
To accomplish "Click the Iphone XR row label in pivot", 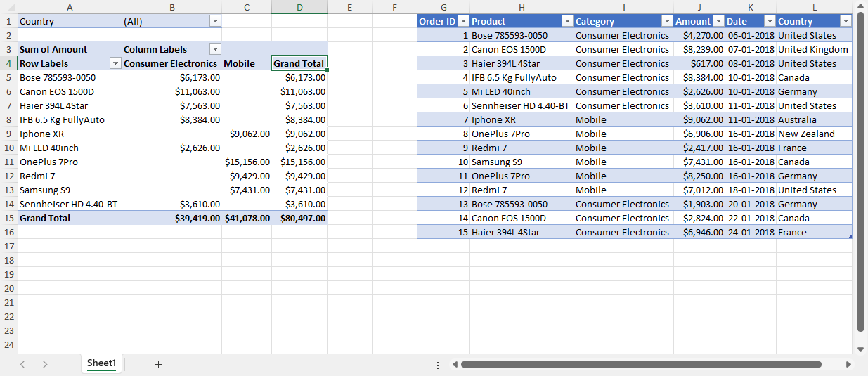I will click(70, 134).
